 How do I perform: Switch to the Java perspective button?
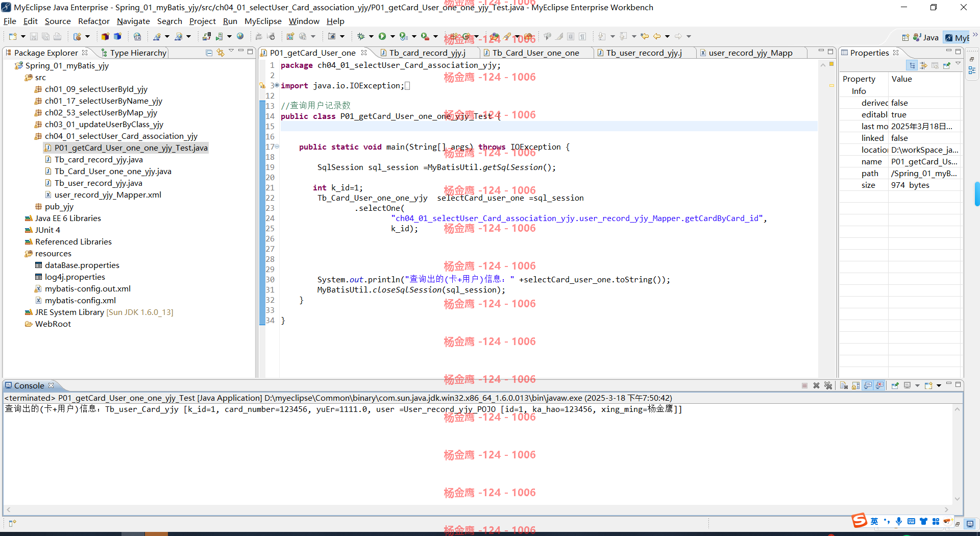(925, 37)
